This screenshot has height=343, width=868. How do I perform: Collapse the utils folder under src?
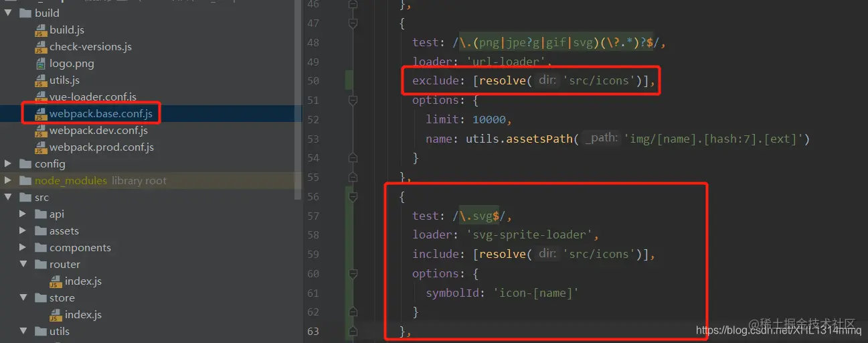[x=23, y=332]
